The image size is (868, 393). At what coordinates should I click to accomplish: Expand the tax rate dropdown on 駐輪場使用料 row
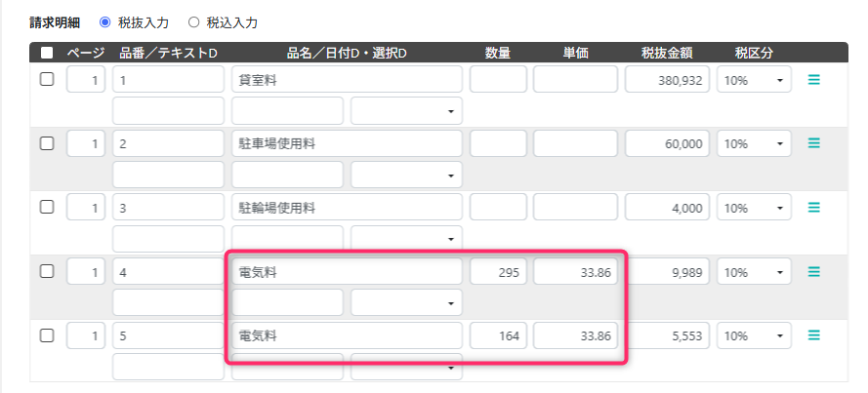point(753,208)
